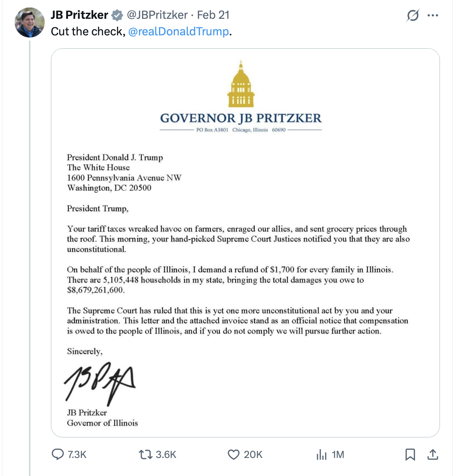Bookmark this post
Screen dimensions: 463x476
[410, 455]
